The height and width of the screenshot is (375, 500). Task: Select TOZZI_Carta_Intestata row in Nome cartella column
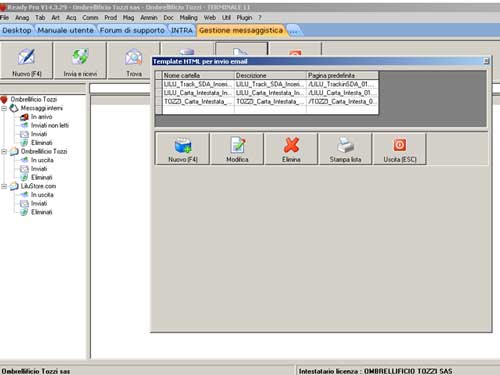coord(198,101)
